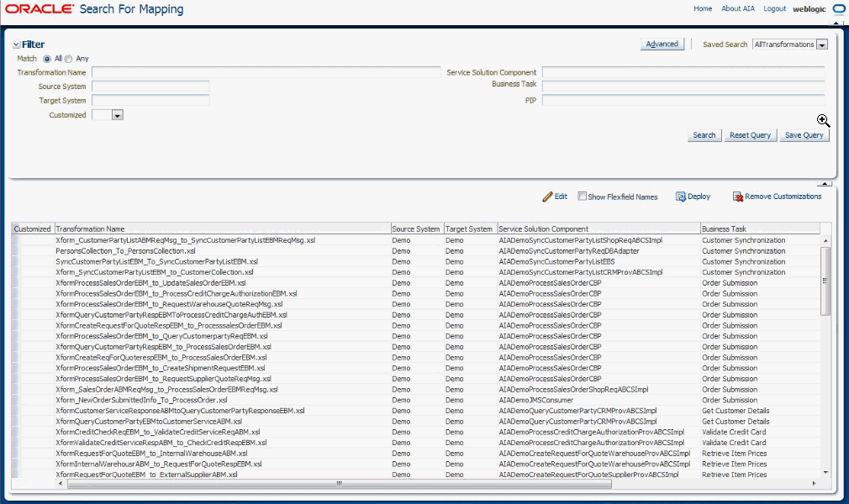Screen dimensions: 849x504
Task: Select row Xform_SalesOrderABMReqMsg_to_ProcessSalesOrderEBMReqMsg.xsl
Action: point(416,390)
